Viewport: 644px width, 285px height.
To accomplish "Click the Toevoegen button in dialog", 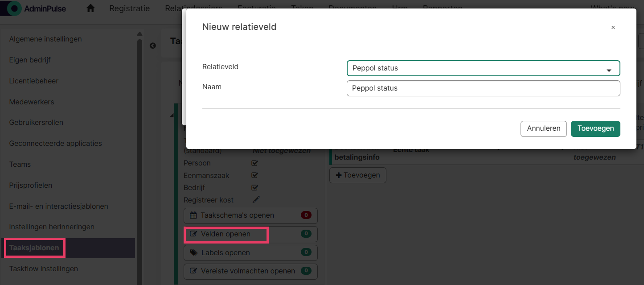I will tap(595, 128).
